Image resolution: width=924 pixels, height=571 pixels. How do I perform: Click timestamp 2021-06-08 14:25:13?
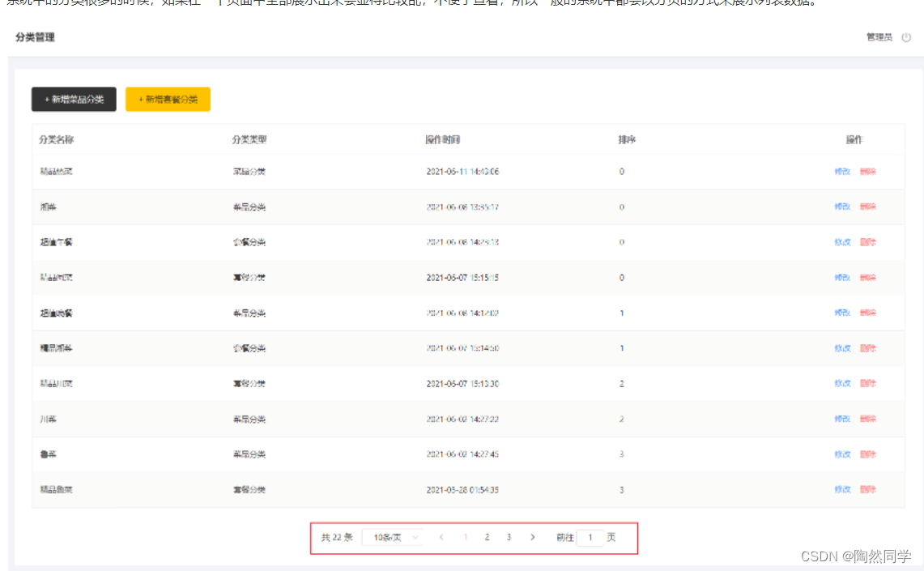462,242
